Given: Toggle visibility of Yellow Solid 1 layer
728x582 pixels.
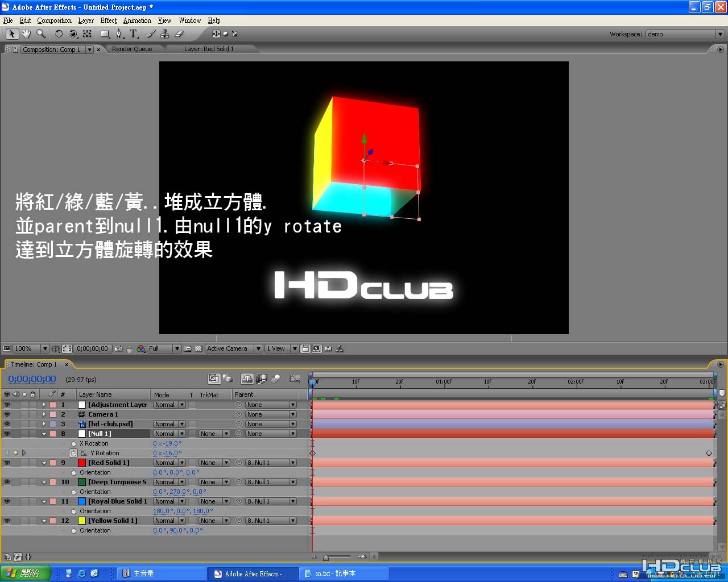Looking at the screenshot, I should [x=7, y=521].
